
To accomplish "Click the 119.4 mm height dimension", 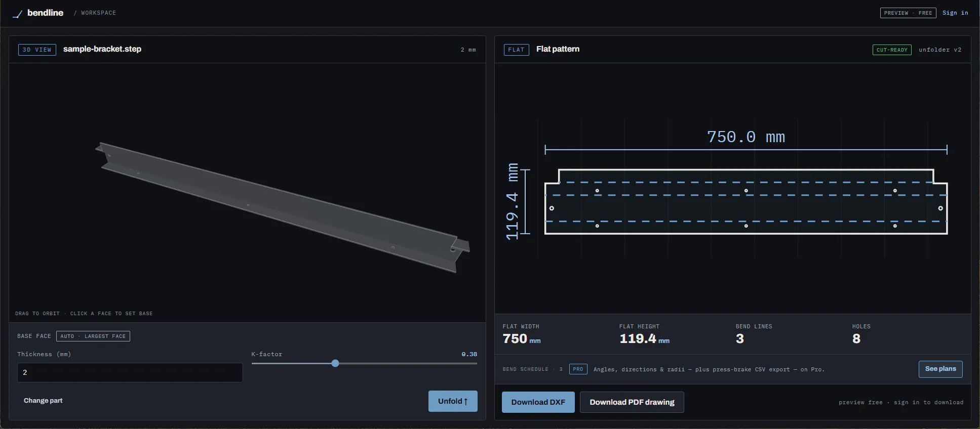I will 512,201.
